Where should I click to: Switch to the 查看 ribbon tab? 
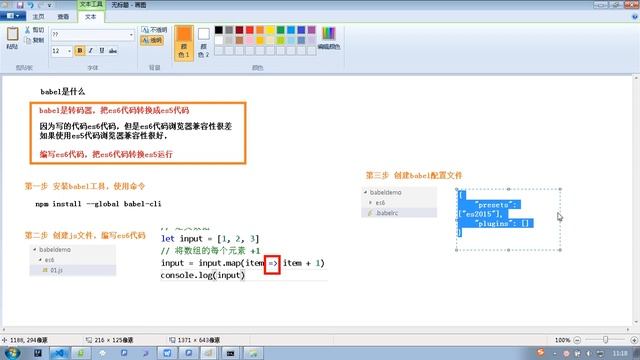(63, 16)
